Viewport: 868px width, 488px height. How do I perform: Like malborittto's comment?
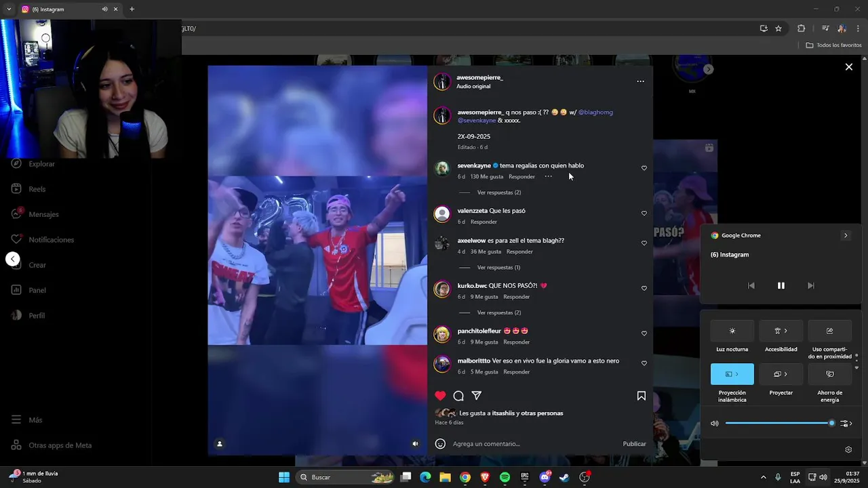click(x=644, y=363)
